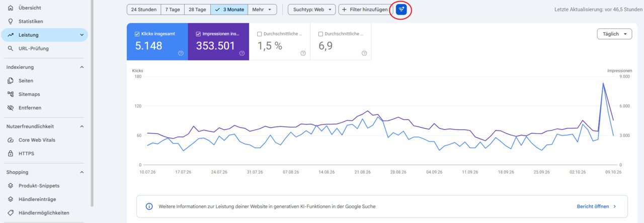The height and width of the screenshot is (223, 644).
Task: Click help icon on 6,9 card
Action: [364, 53]
